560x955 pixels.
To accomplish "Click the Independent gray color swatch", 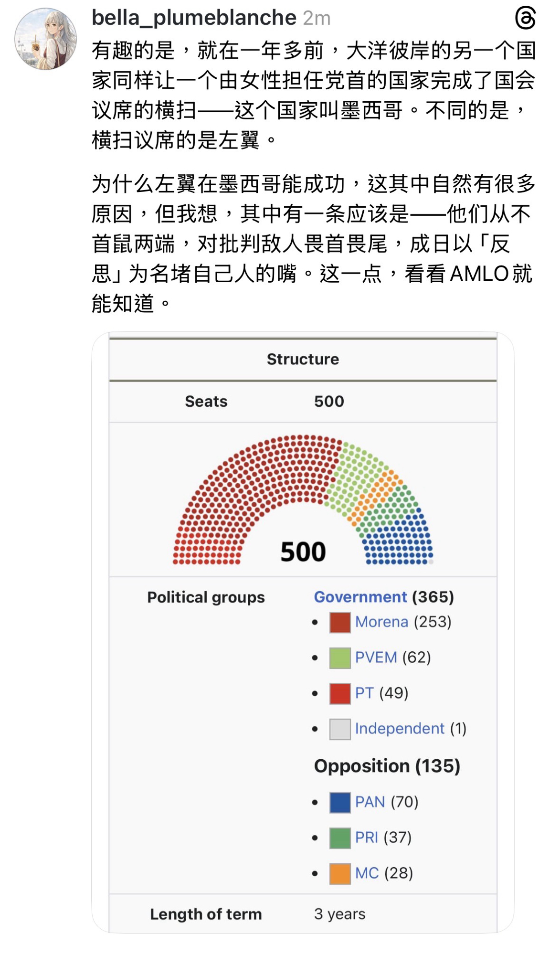I will point(340,729).
